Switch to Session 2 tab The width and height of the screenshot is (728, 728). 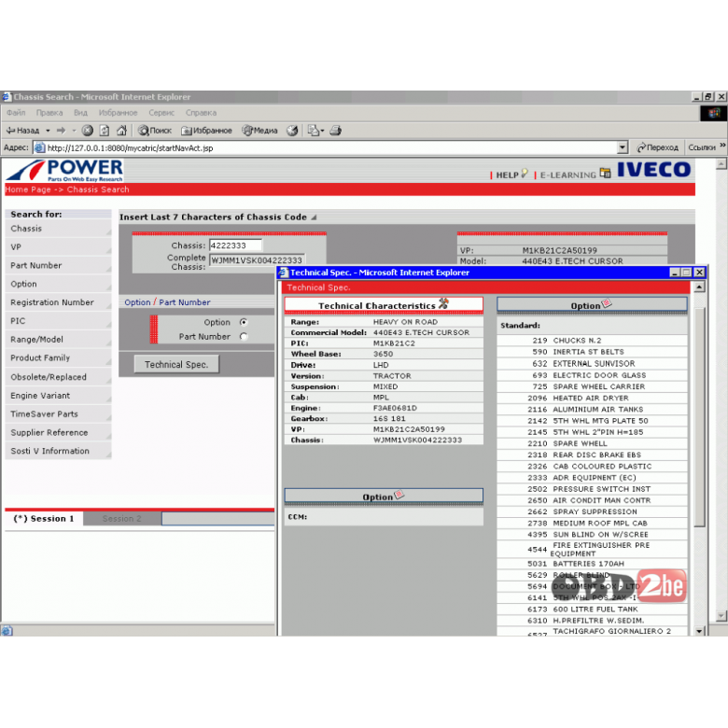coord(122,519)
